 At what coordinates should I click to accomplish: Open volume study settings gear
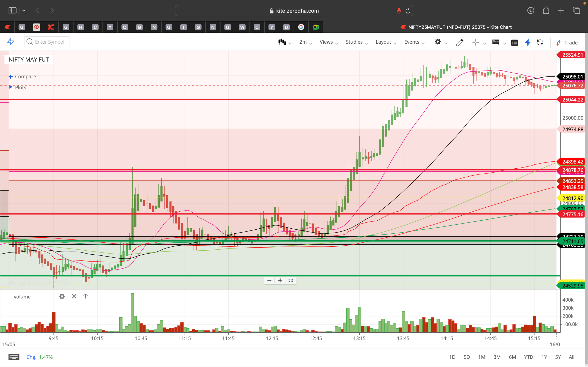[x=62, y=296]
